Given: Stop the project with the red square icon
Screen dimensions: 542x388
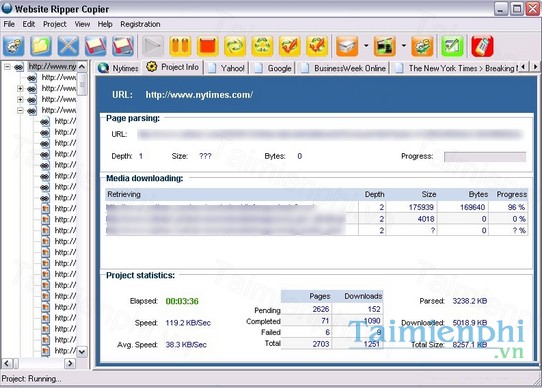Looking at the screenshot, I should 207,46.
